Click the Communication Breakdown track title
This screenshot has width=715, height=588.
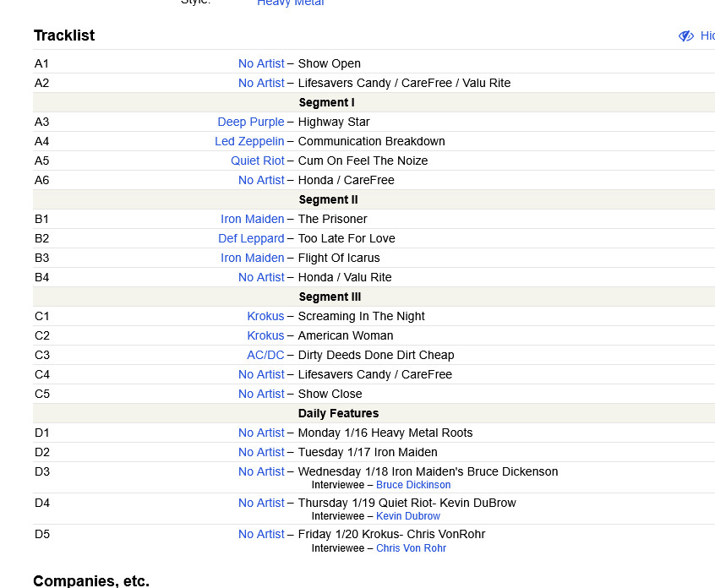pos(372,141)
